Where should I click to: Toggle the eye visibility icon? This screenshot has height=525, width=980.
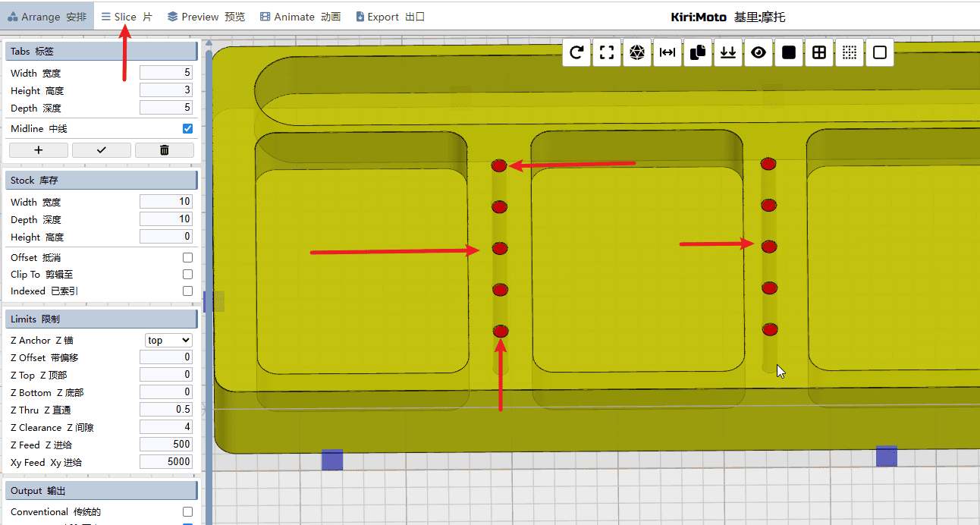point(759,52)
